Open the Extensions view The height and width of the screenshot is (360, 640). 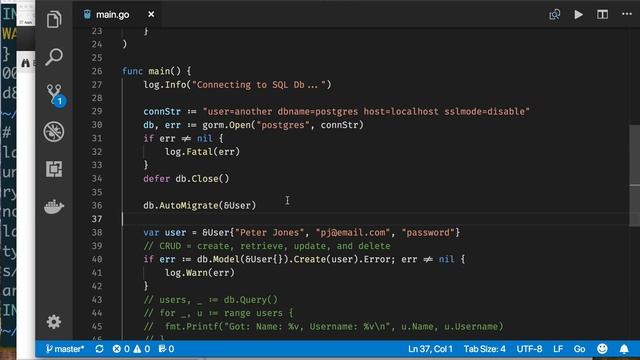coord(54,169)
